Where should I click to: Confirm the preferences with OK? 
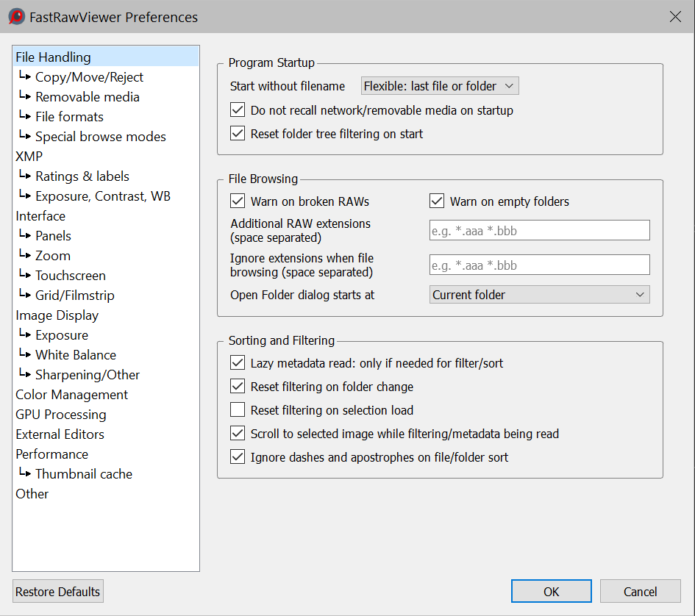(551, 592)
